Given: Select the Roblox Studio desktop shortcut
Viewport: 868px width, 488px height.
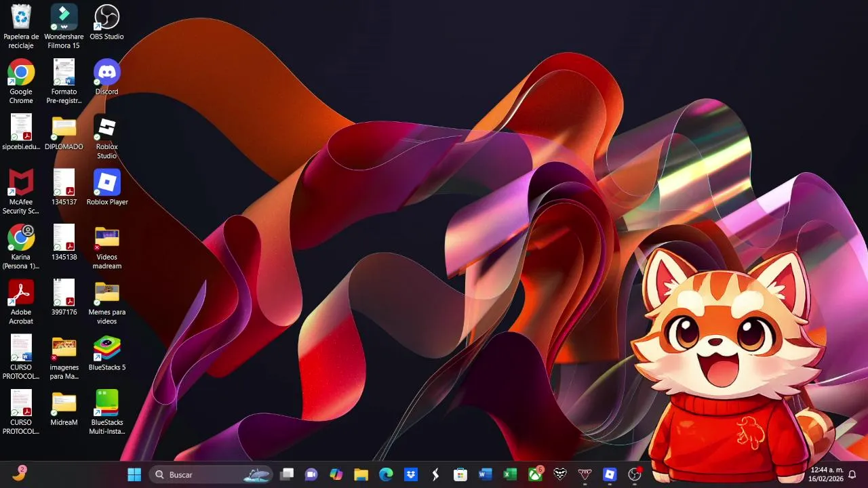Looking at the screenshot, I should 106,137.
